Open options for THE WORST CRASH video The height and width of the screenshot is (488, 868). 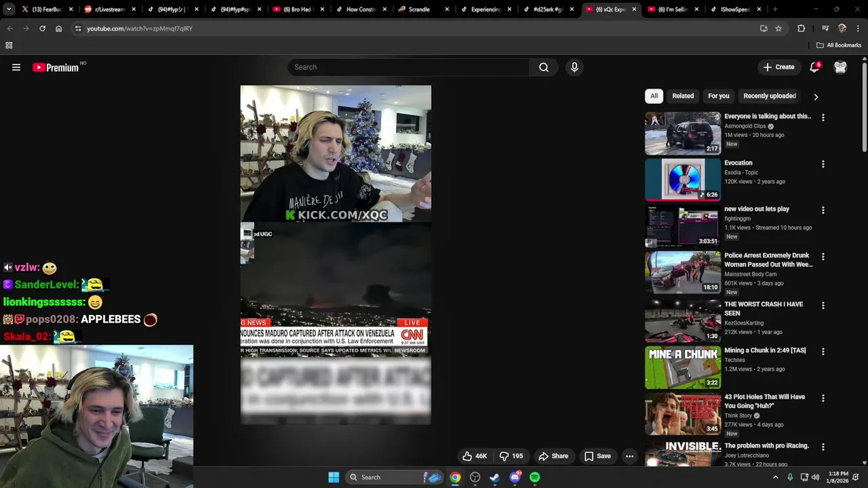823,305
